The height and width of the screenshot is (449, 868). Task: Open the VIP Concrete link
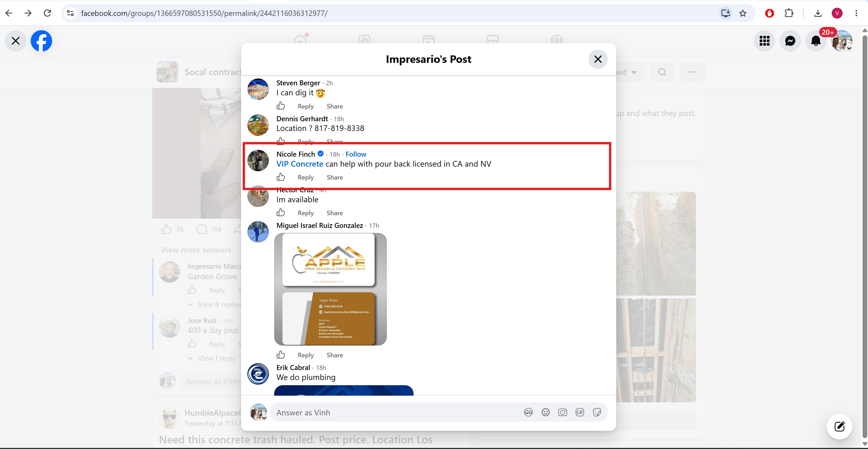300,164
